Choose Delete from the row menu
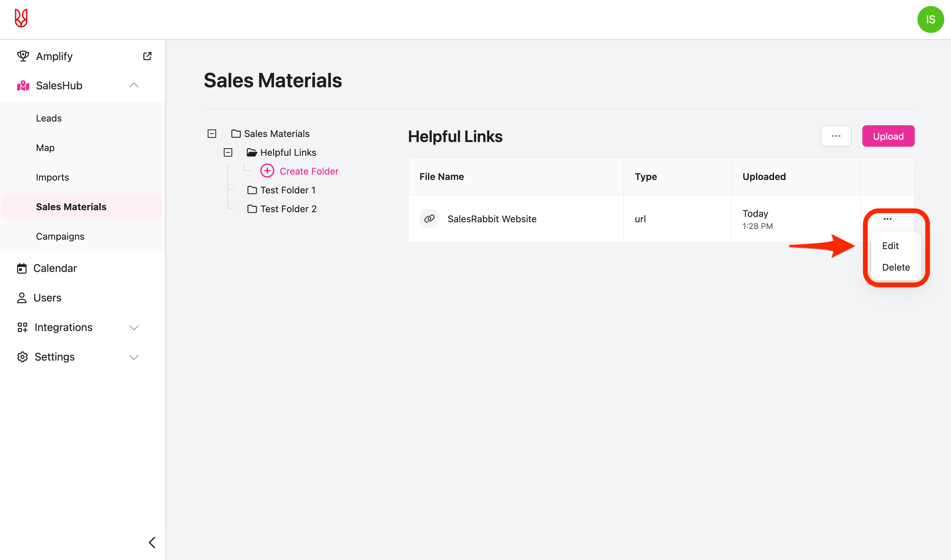951x560 pixels. [896, 267]
